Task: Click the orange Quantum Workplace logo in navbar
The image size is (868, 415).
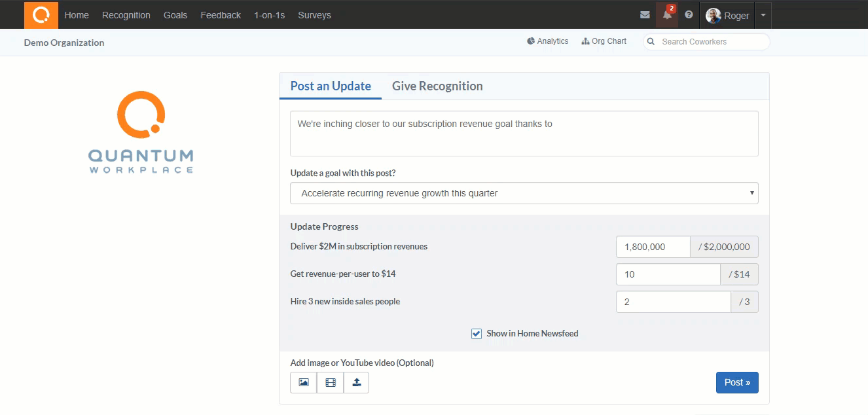Action: (x=41, y=14)
